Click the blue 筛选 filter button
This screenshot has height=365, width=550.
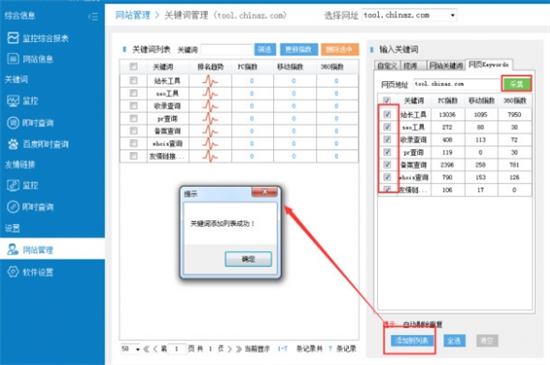pyautogui.click(x=265, y=49)
